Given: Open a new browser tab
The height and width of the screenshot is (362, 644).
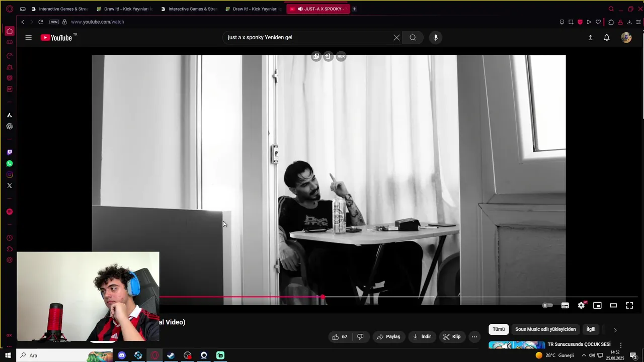Looking at the screenshot, I should point(354,9).
